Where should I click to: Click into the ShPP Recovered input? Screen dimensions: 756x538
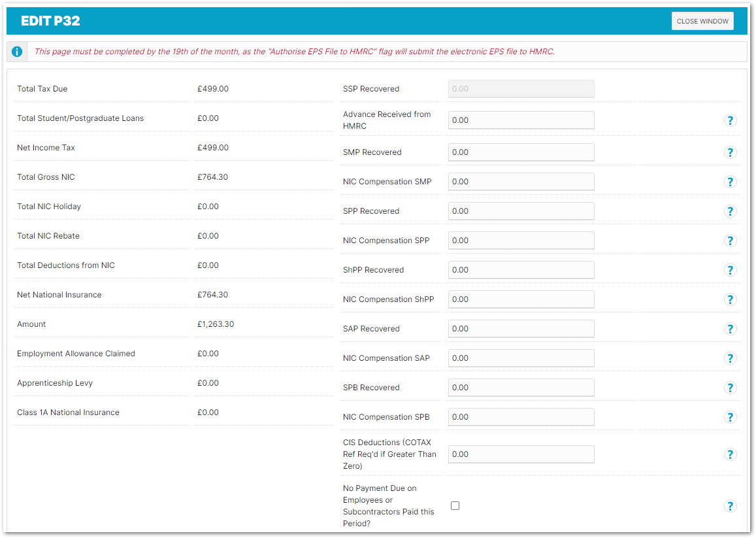[x=521, y=270]
